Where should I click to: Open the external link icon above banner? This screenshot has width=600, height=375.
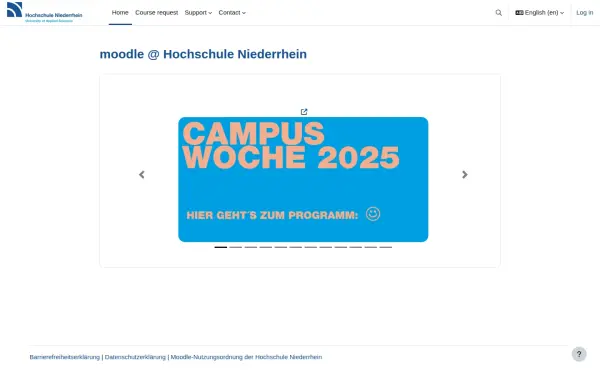(304, 112)
